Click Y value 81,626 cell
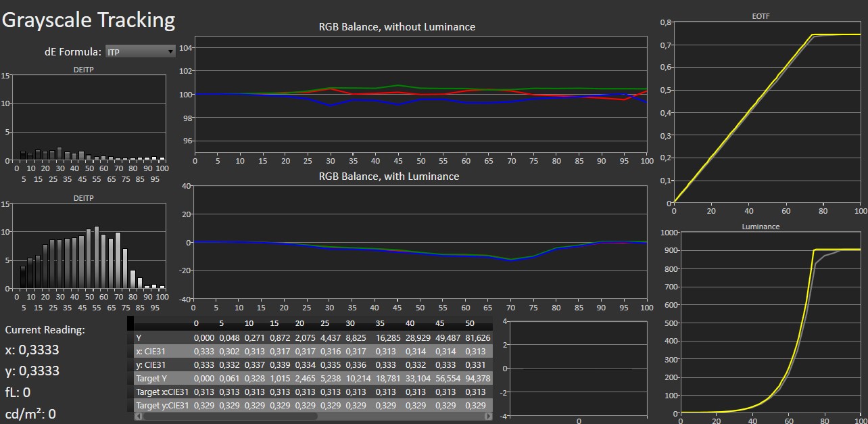 pyautogui.click(x=479, y=337)
